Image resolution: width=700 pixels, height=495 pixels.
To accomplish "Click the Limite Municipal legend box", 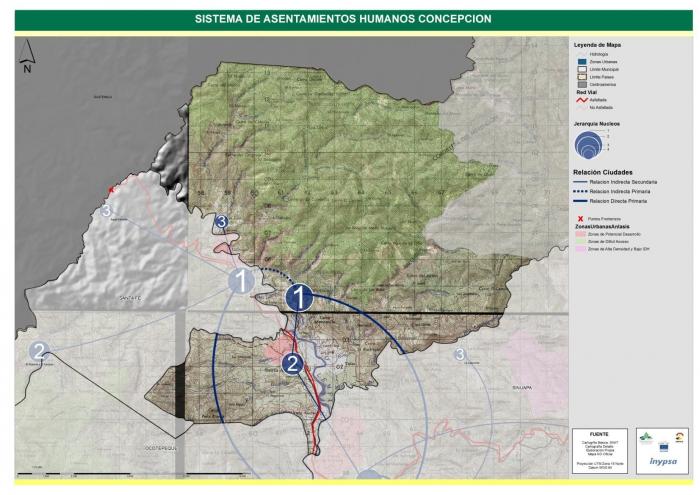I will click(x=580, y=70).
